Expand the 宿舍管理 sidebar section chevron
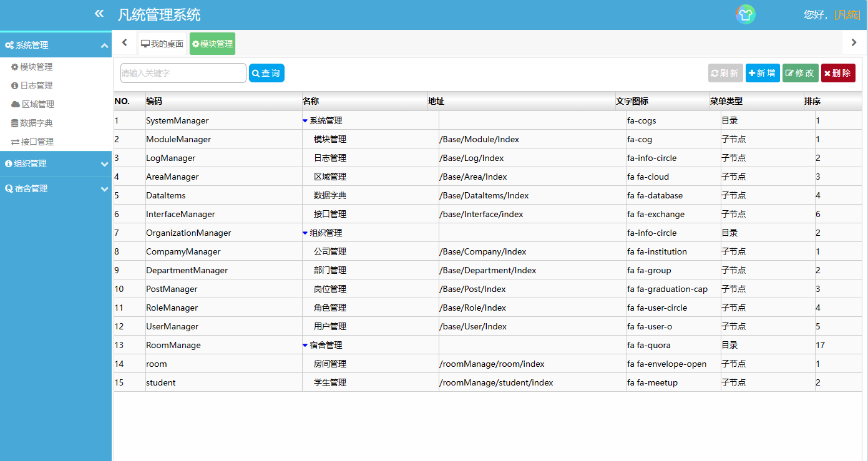The image size is (868, 461). [x=104, y=189]
